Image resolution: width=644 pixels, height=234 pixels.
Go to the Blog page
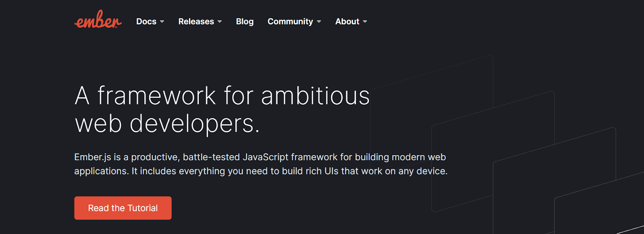245,21
